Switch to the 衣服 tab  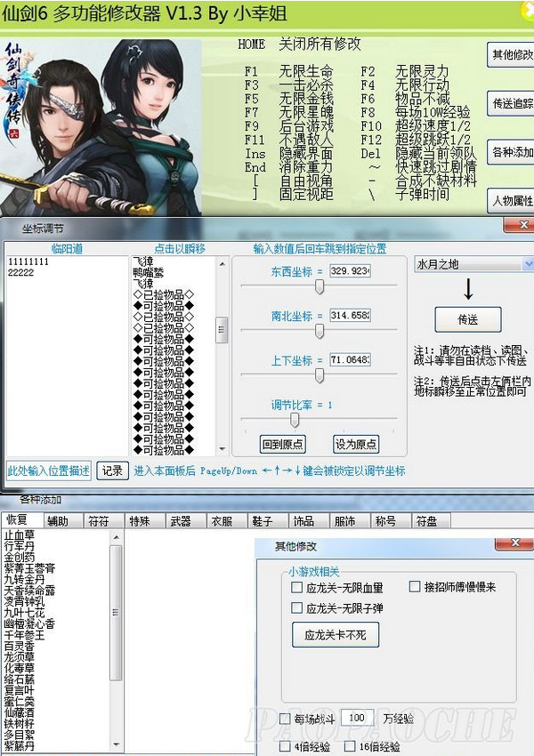[x=227, y=521]
